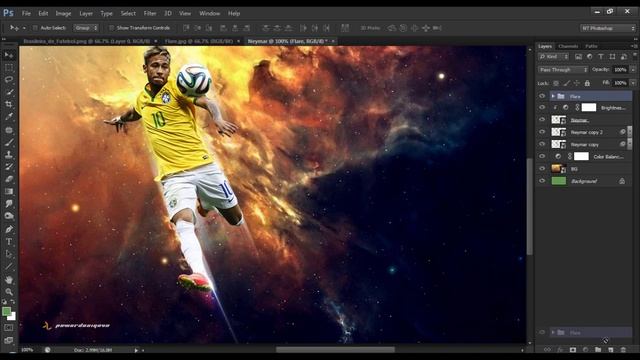Select the Lasso tool
Screen dimensions: 640x360
tap(9, 80)
